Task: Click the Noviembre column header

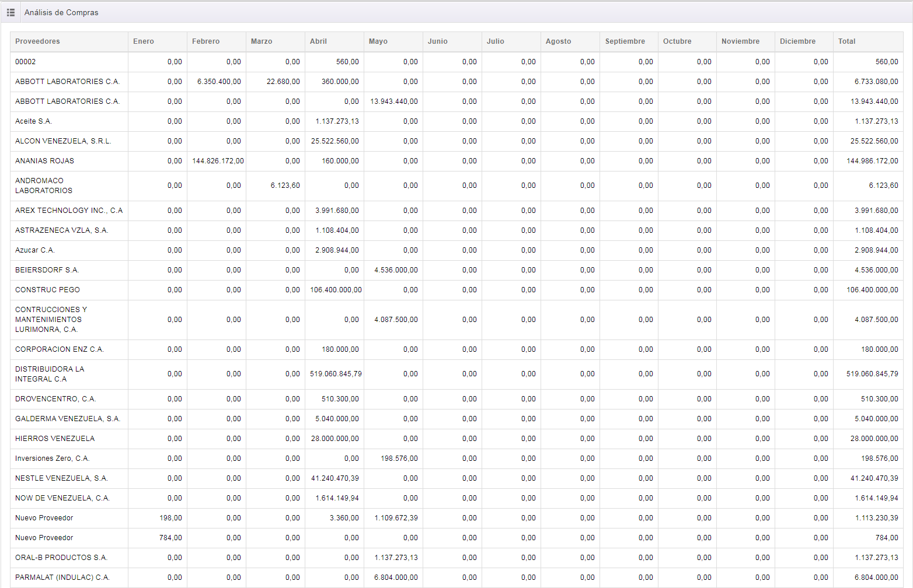Action: coord(746,41)
